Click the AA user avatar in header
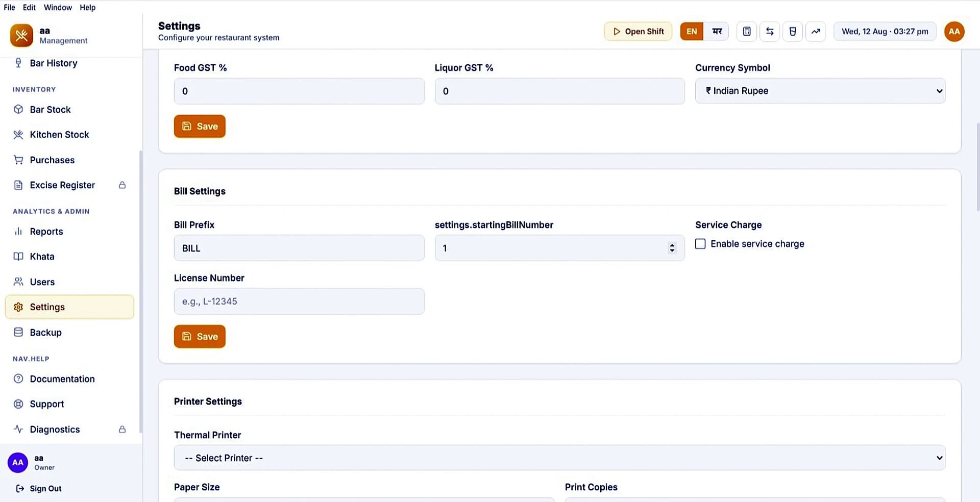The image size is (980, 502). click(x=954, y=32)
